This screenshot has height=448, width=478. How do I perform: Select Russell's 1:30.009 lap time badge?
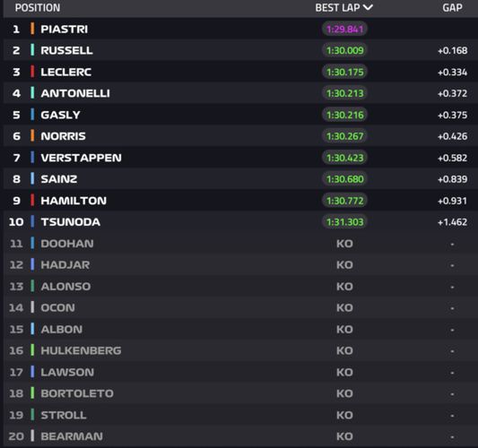pyautogui.click(x=344, y=50)
